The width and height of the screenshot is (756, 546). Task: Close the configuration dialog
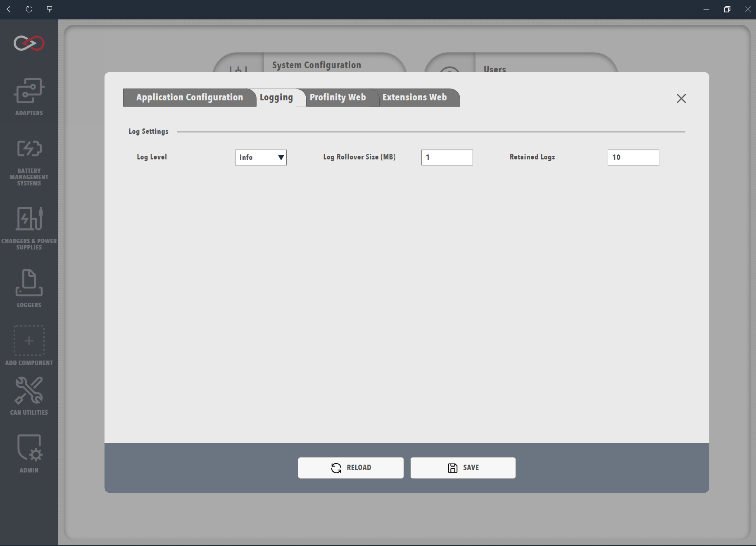681,98
